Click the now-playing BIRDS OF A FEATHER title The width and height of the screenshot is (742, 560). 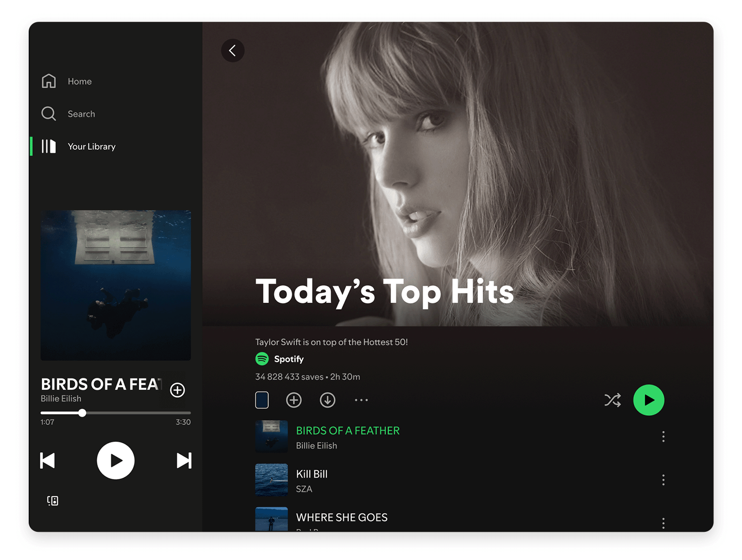point(101,384)
